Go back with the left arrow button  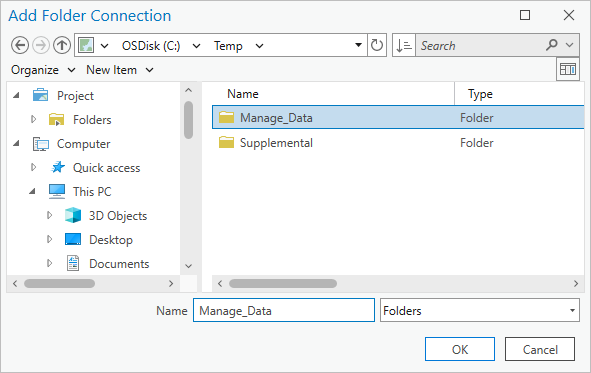pos(20,46)
